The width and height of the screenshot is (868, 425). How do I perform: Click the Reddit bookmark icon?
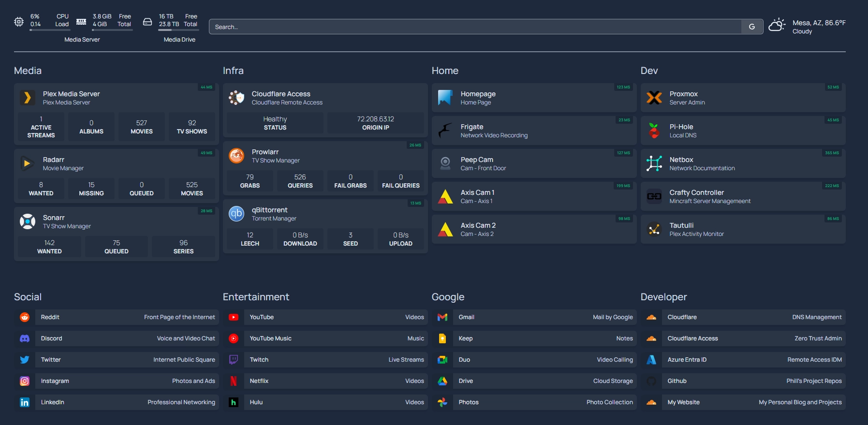click(25, 317)
